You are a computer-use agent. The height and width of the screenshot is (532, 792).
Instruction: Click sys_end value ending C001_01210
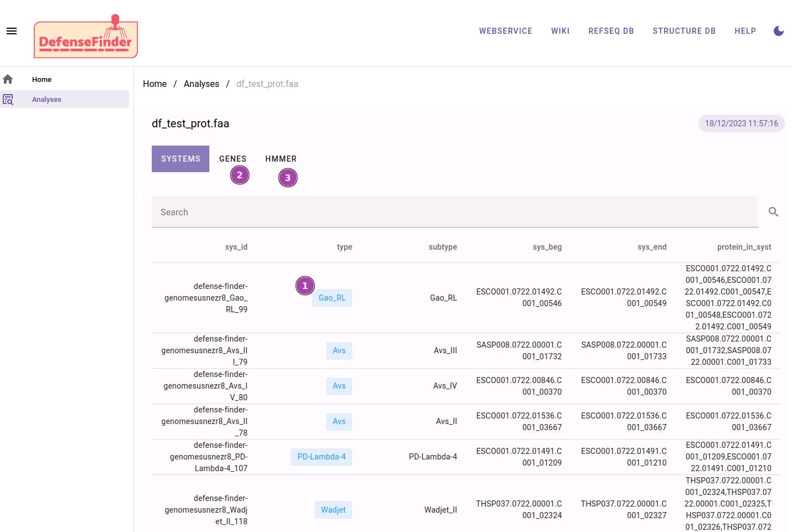coord(624,457)
